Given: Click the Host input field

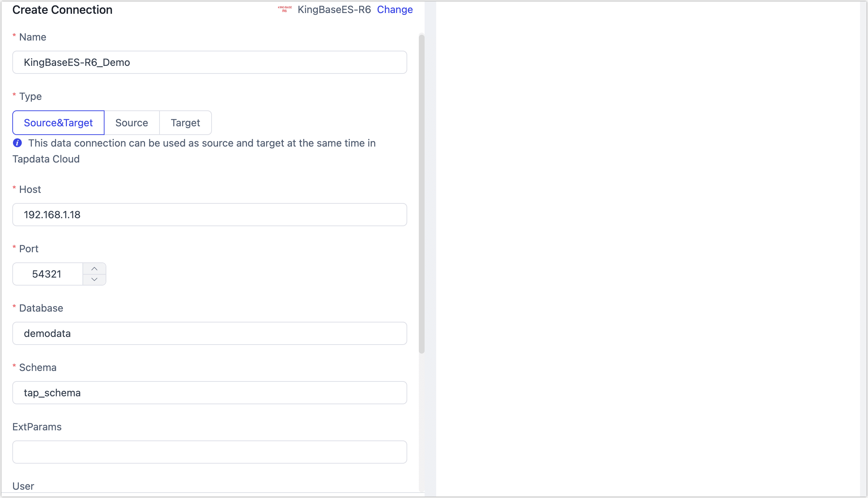Looking at the screenshot, I should click(x=209, y=214).
